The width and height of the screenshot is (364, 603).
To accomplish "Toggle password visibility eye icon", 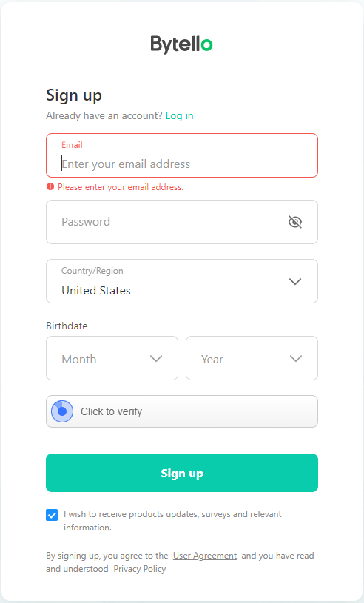I will point(295,222).
